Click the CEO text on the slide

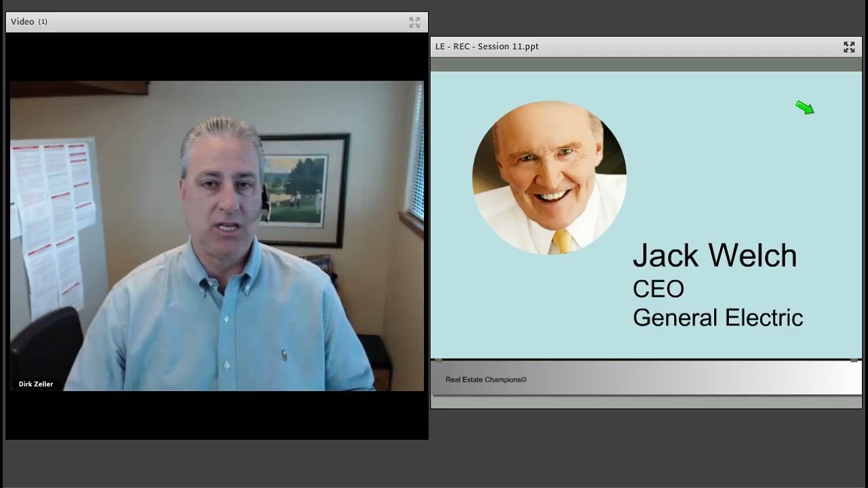(658, 289)
